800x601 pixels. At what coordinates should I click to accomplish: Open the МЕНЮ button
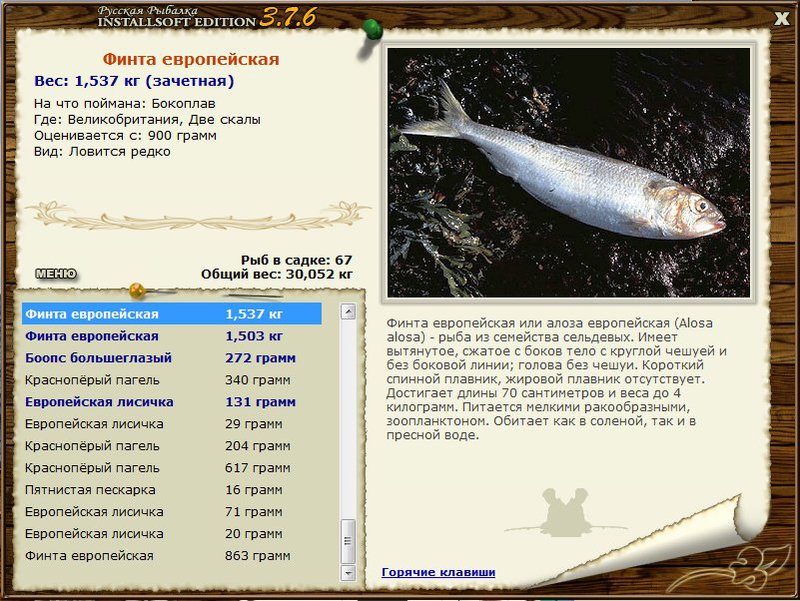(56, 274)
